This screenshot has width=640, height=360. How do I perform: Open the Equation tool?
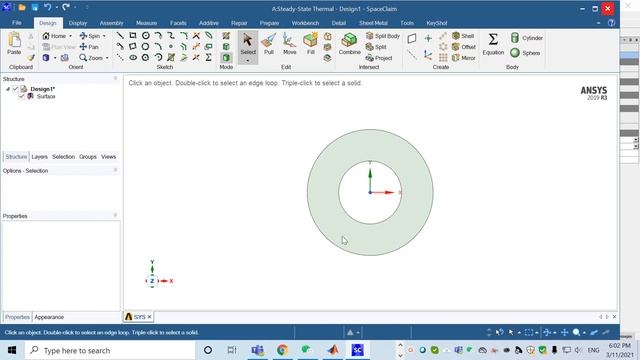tap(493, 44)
